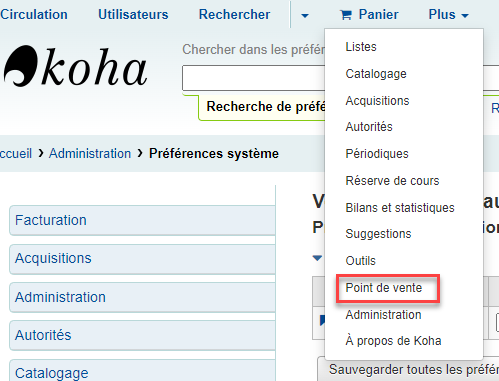
Task: Choose Listes from the Plus menu
Action: click(x=361, y=47)
